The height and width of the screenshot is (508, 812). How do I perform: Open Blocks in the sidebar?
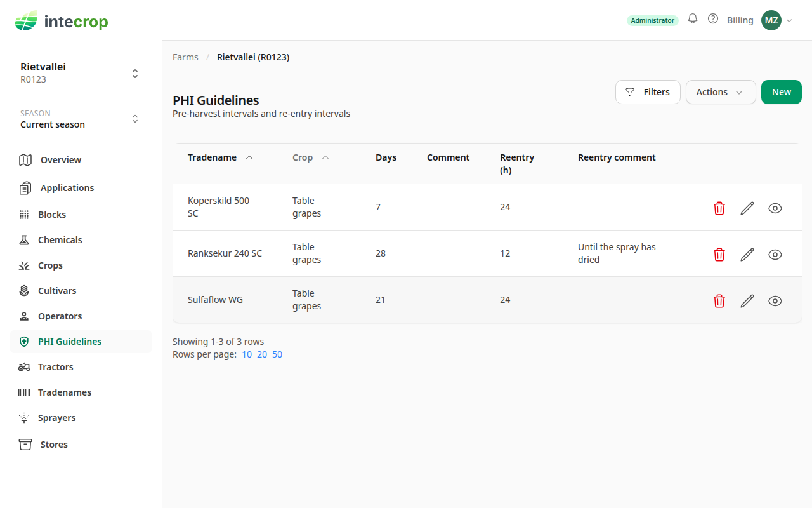click(81, 215)
